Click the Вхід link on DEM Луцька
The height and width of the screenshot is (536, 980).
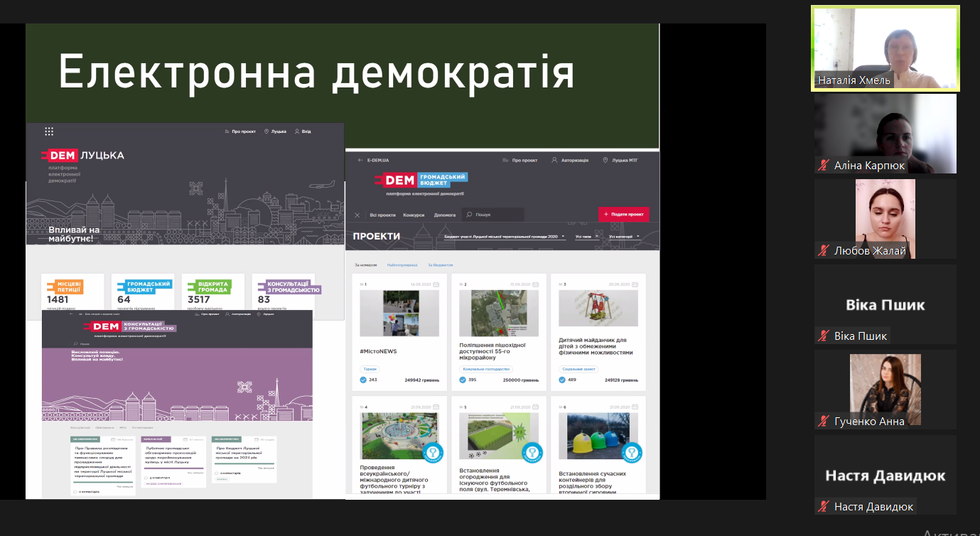306,132
